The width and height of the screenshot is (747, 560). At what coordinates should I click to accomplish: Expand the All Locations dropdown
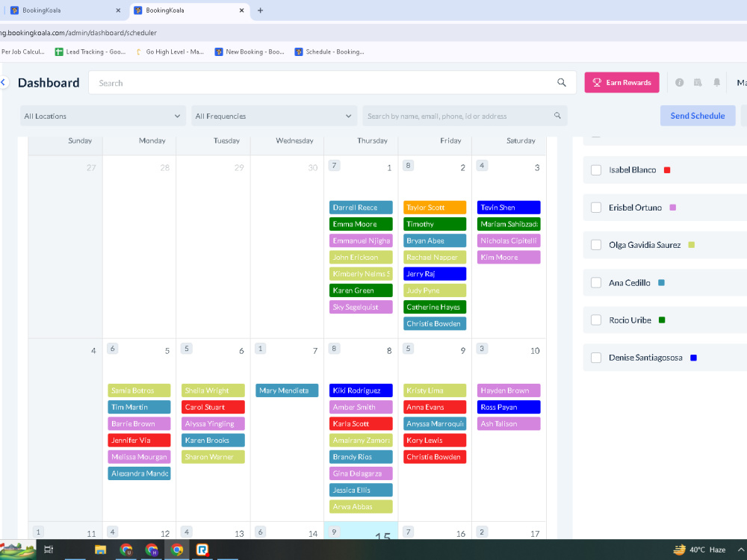point(102,116)
